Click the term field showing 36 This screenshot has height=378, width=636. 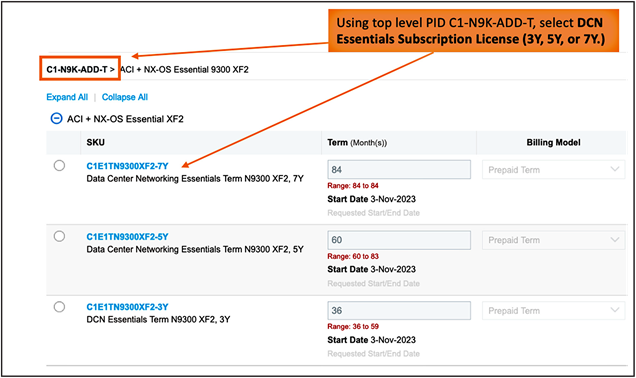coord(399,311)
